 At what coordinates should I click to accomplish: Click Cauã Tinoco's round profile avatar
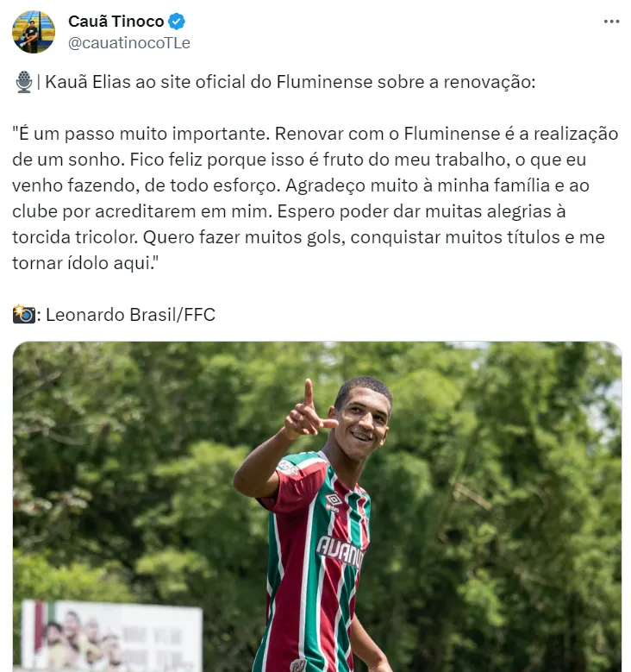(x=34, y=32)
